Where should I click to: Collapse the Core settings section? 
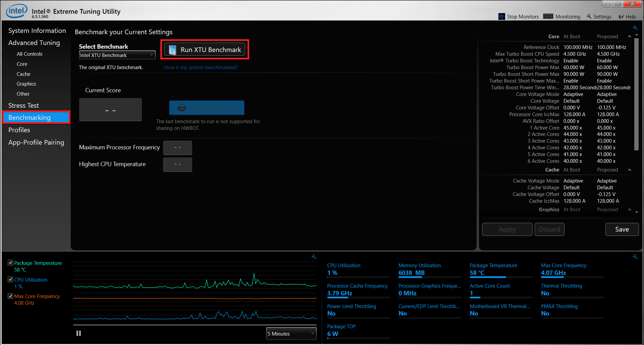click(630, 37)
